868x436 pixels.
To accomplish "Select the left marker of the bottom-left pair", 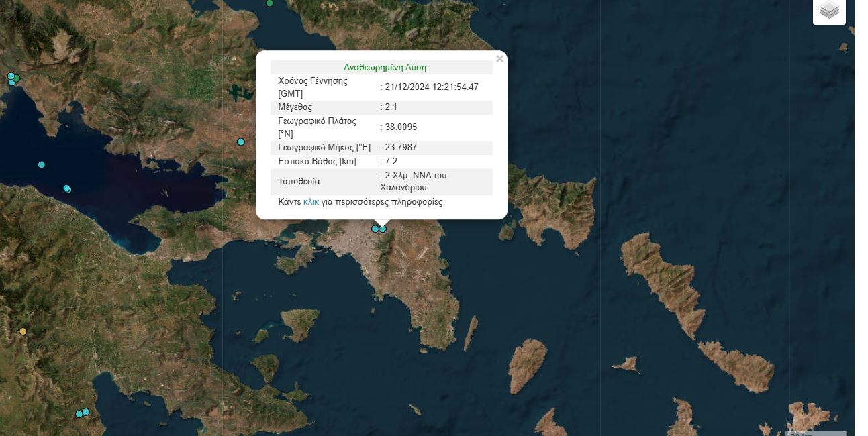I will tap(79, 414).
